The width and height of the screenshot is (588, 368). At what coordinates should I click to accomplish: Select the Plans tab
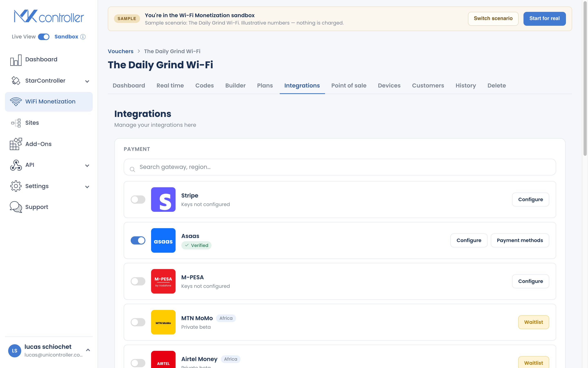point(265,85)
